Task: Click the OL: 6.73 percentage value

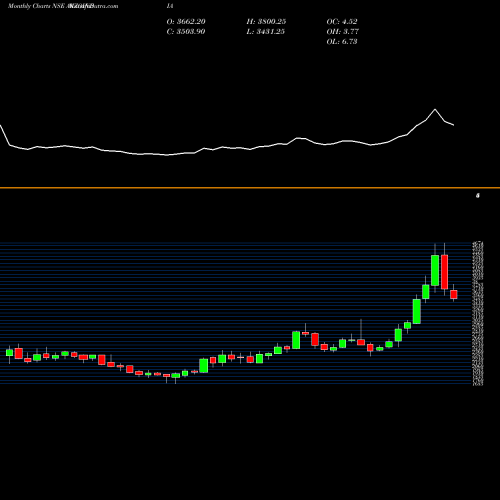Action: (x=342, y=42)
